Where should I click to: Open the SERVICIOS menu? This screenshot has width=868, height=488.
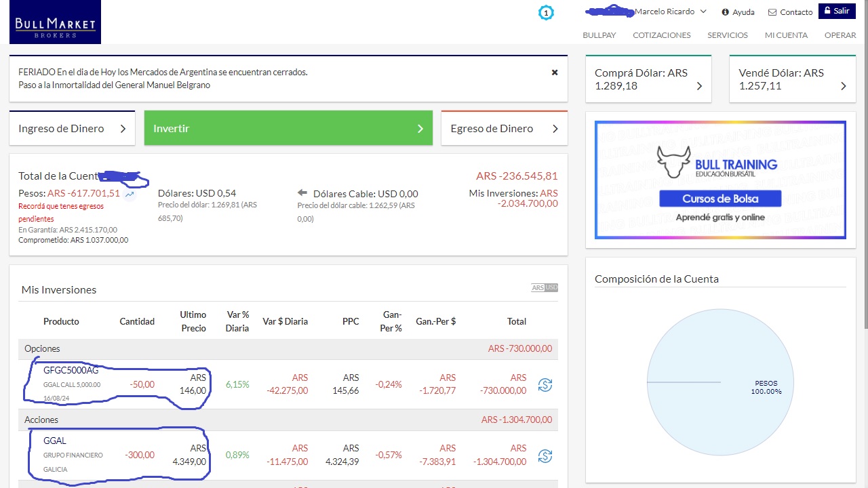pos(728,35)
